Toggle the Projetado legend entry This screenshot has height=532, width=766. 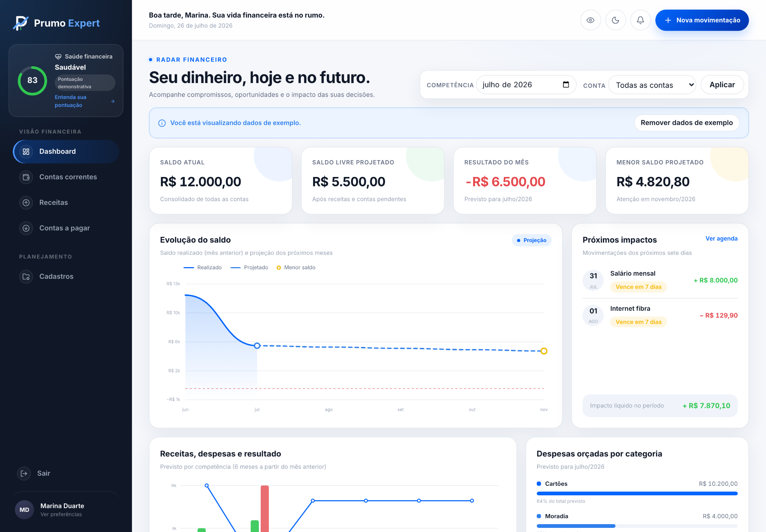point(249,267)
